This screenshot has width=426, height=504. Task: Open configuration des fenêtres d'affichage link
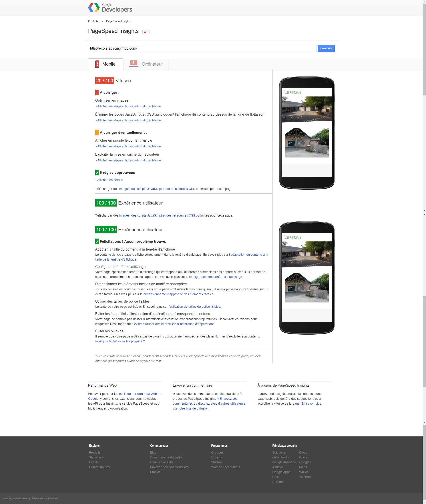(x=215, y=277)
